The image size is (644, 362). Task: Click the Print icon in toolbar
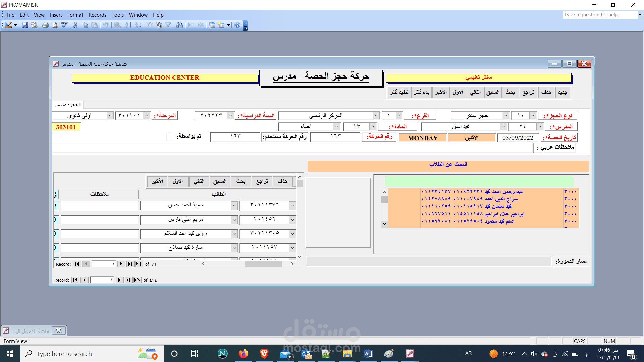pyautogui.click(x=46, y=25)
